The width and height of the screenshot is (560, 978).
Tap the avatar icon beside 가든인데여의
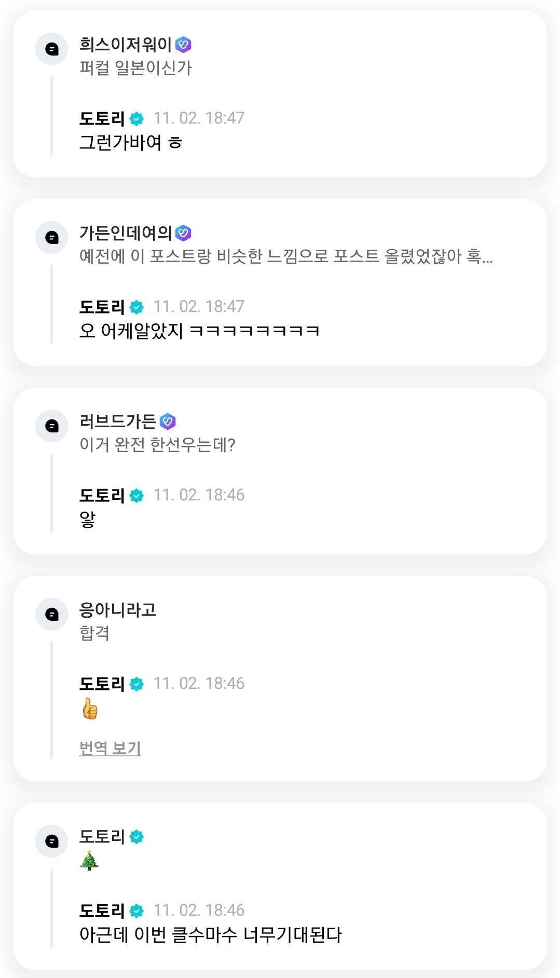51,238
